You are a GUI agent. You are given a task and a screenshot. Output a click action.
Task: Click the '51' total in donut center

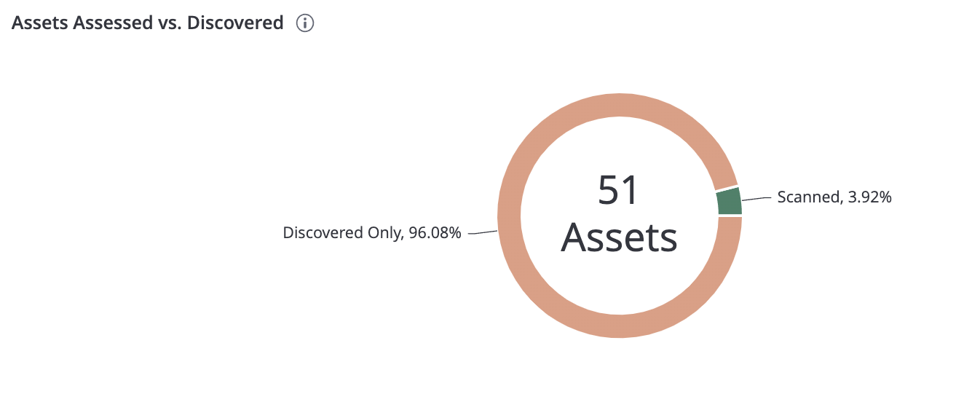(619, 190)
